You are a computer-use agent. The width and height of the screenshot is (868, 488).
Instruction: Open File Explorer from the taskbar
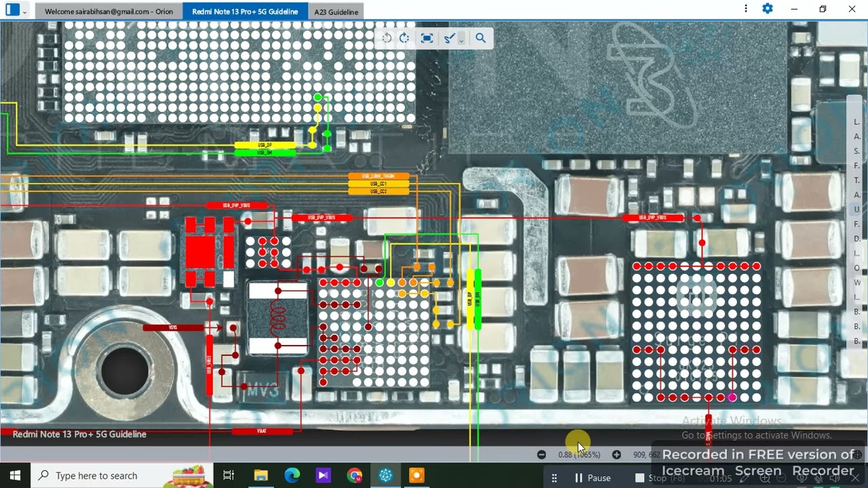point(261,476)
